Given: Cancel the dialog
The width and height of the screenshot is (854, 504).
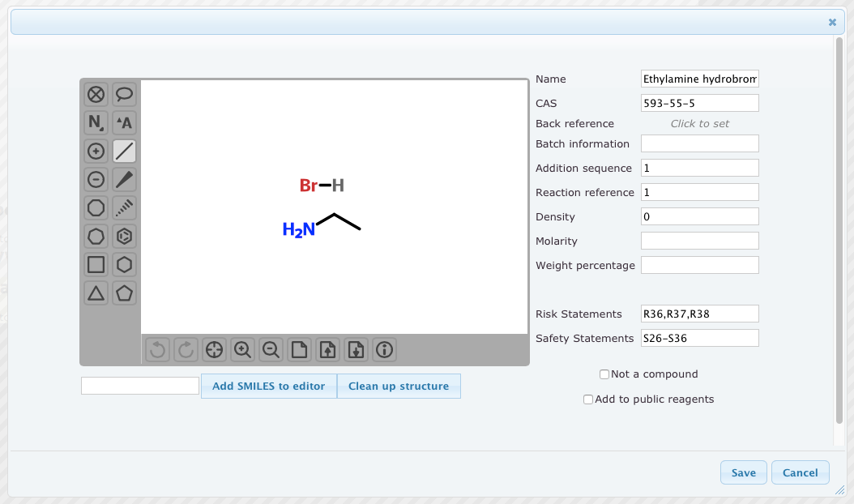Looking at the screenshot, I should pos(800,472).
